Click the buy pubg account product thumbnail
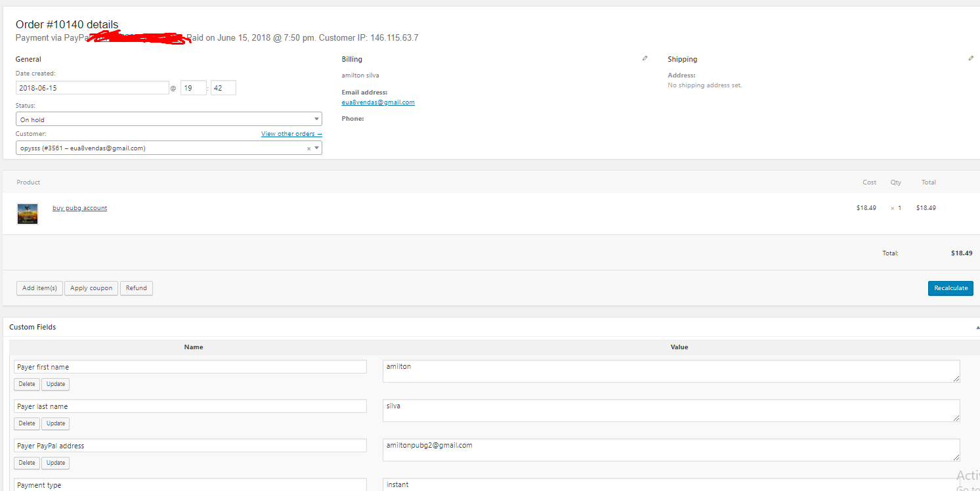Screen dimensions: 980x491 coord(27,214)
